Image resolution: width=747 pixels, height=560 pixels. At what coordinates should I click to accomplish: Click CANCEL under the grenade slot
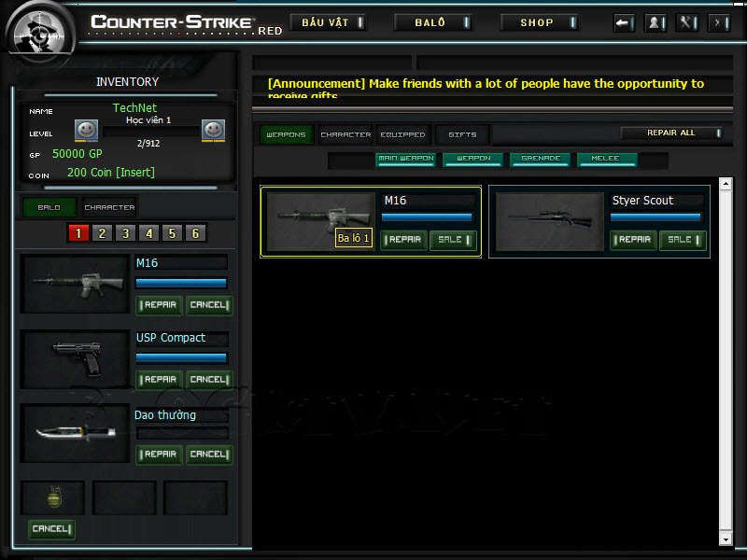[x=51, y=529]
